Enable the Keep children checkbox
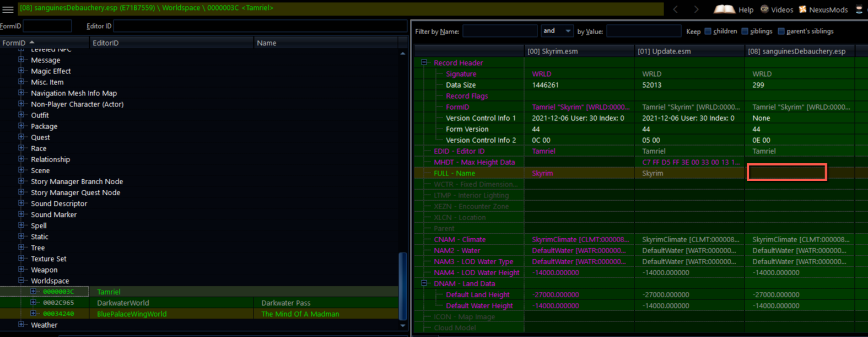This screenshot has height=337, width=868. tap(708, 31)
